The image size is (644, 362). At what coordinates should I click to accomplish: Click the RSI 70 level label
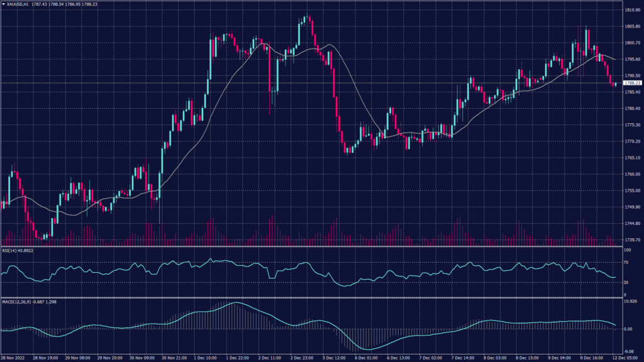pos(626,262)
